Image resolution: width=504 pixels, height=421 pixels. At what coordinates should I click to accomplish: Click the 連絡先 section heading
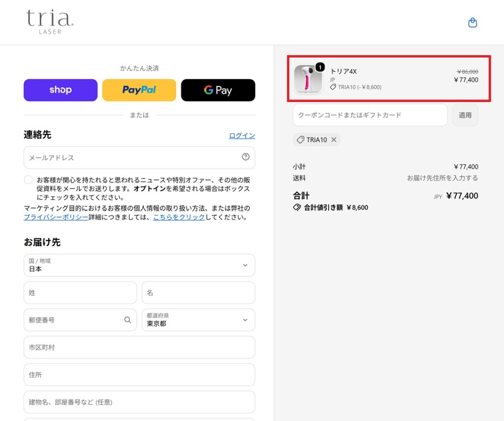[37, 134]
